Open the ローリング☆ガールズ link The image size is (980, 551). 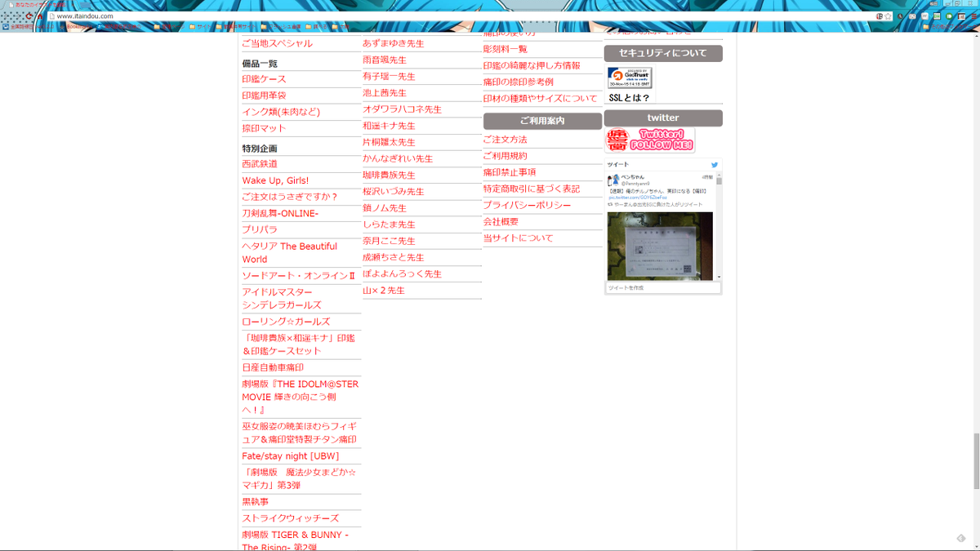tap(286, 322)
